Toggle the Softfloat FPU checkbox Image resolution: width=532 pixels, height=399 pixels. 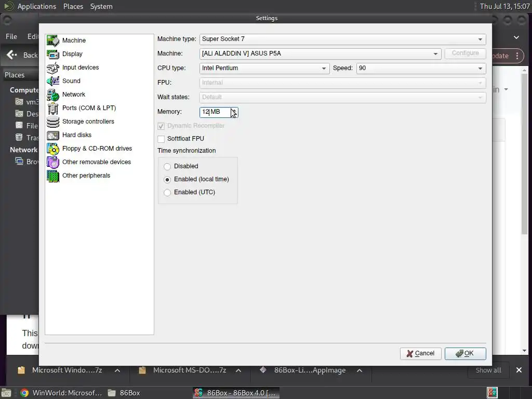point(161,139)
